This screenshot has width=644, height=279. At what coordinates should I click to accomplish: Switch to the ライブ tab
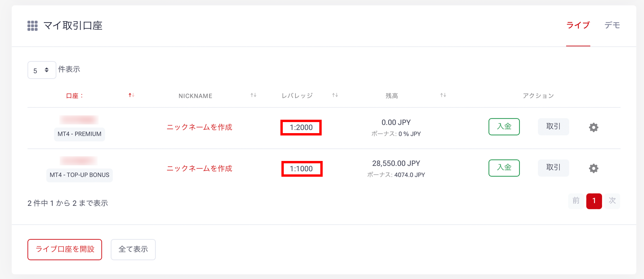(578, 25)
